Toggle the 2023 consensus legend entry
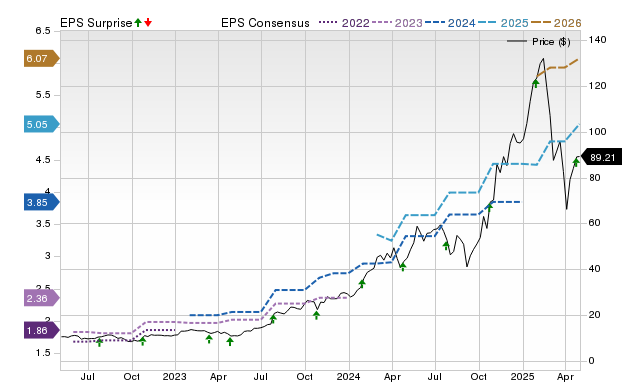This screenshot has width=640, height=382. click(398, 23)
